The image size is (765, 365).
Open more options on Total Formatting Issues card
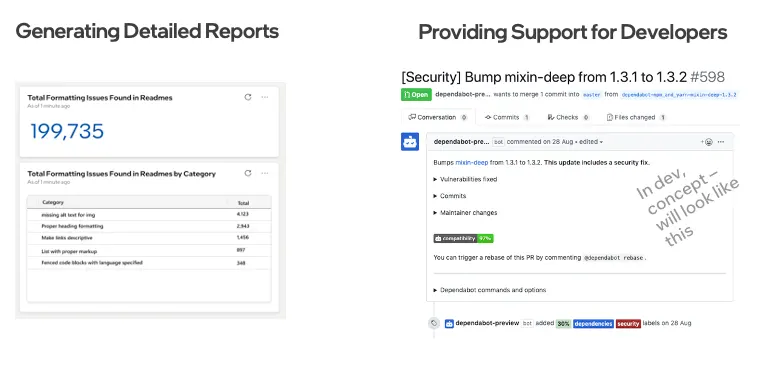pyautogui.click(x=264, y=97)
